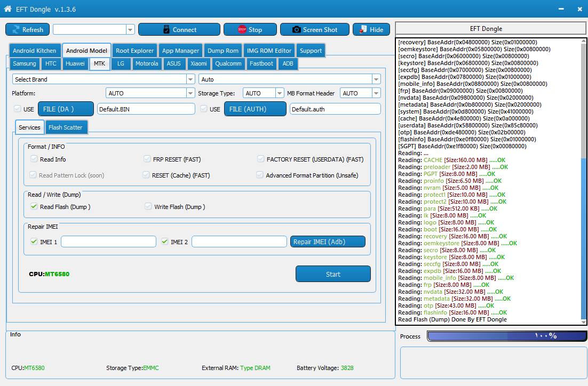Click the Repair IMEI (Adb) button
588x386 pixels.
tap(328, 242)
